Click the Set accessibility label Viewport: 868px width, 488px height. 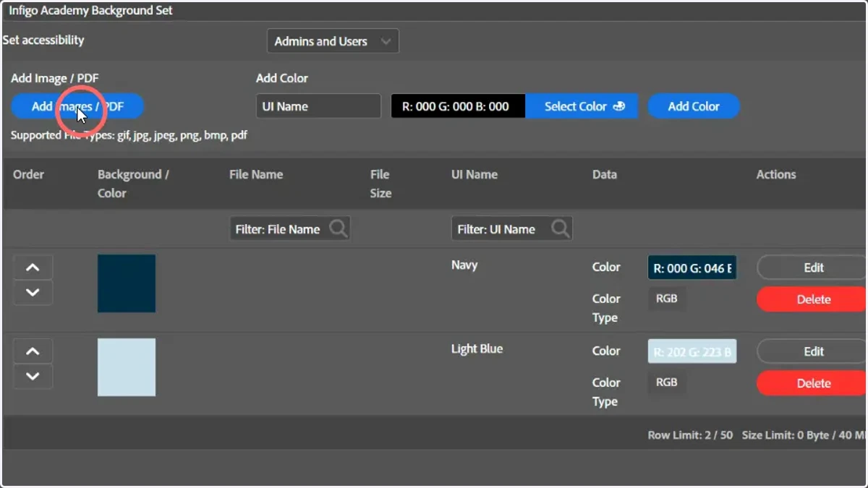tap(43, 40)
